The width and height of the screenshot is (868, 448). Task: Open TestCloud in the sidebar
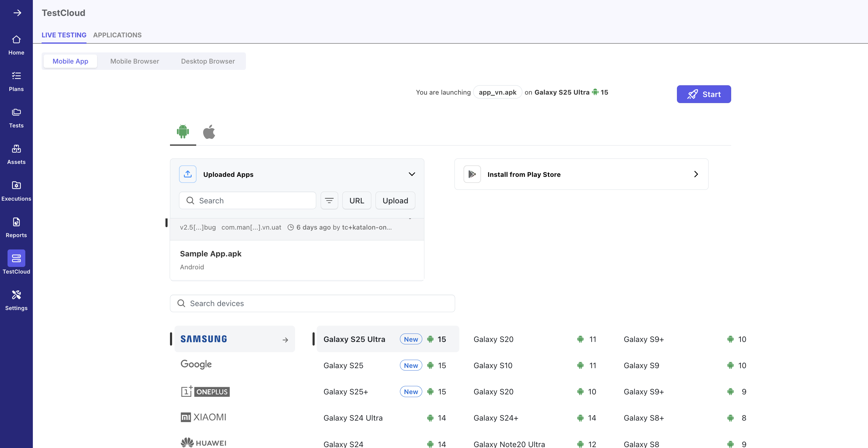tap(16, 262)
